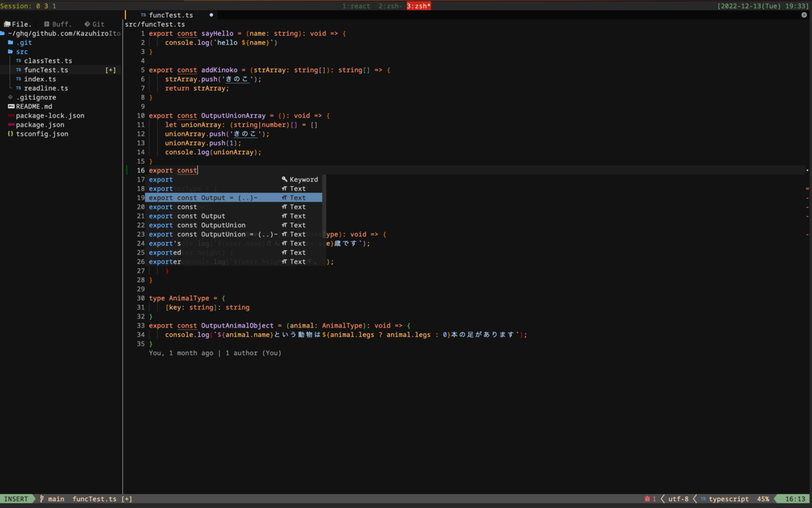Switch to the File. sidebar tab

pos(19,24)
